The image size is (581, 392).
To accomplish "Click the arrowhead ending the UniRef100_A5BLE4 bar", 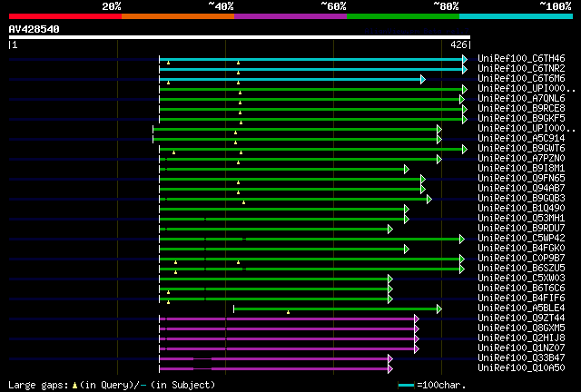I will pos(439,309).
